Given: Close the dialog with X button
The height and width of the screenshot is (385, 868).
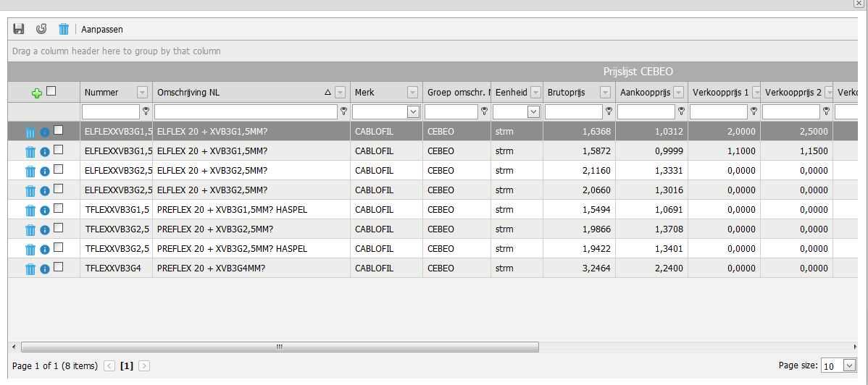Looking at the screenshot, I should click(x=859, y=4).
